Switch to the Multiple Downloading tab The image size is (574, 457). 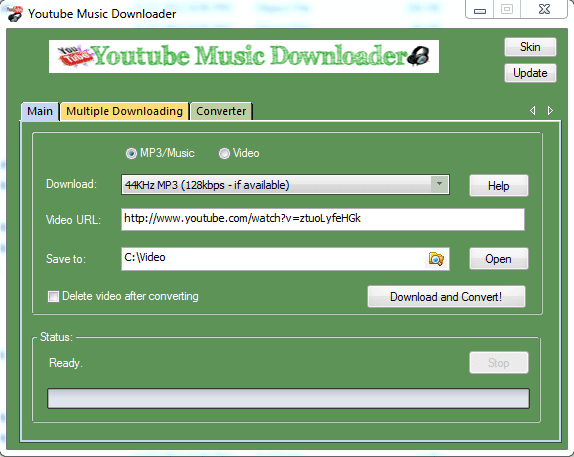[x=124, y=111]
